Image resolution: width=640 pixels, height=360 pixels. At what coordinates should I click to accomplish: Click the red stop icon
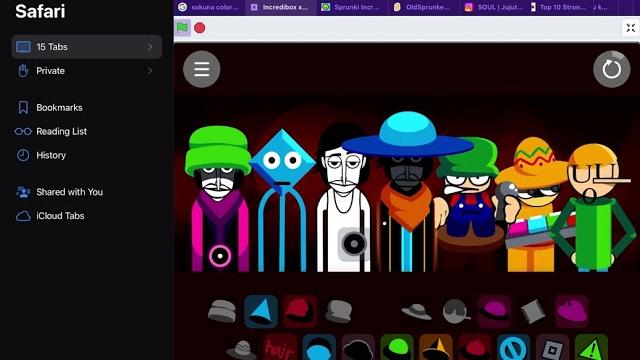point(200,28)
